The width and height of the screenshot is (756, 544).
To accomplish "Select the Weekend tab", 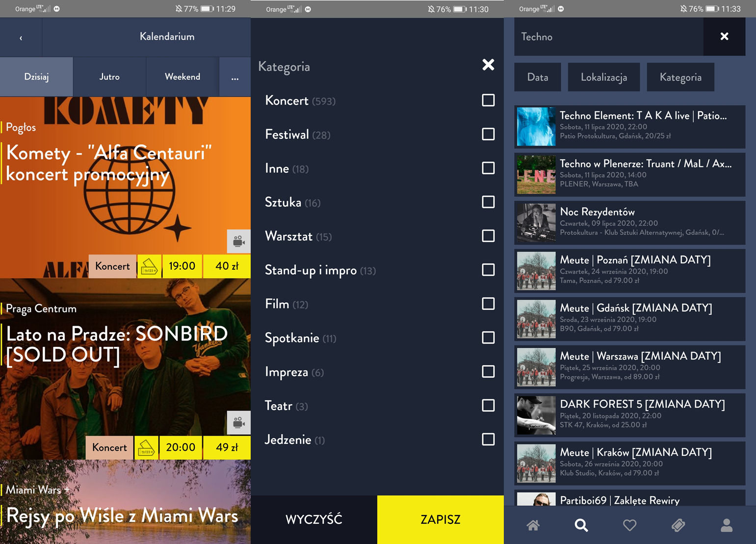I will coord(182,77).
